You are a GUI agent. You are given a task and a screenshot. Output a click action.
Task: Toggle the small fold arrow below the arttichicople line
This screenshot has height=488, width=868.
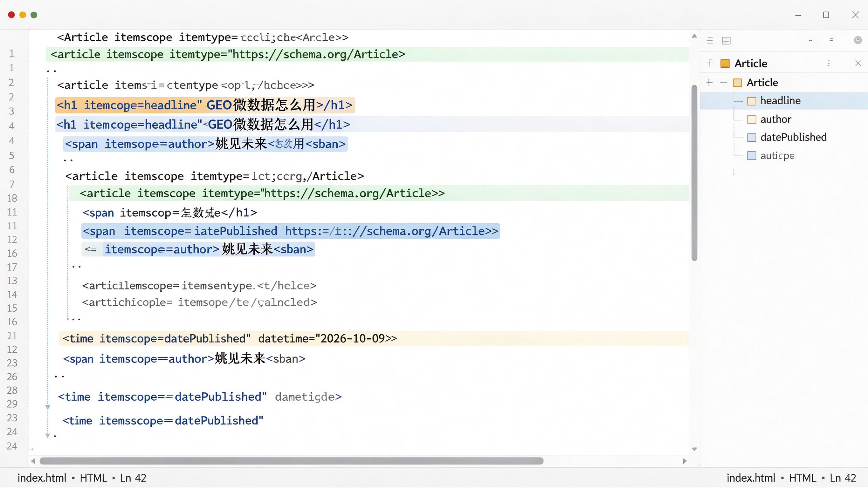point(68,319)
